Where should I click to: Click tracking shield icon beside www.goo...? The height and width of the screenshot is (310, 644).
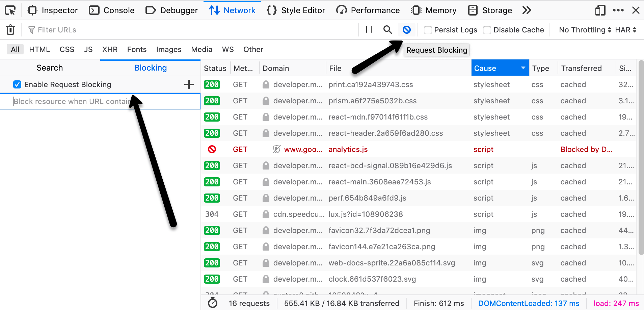(x=277, y=149)
